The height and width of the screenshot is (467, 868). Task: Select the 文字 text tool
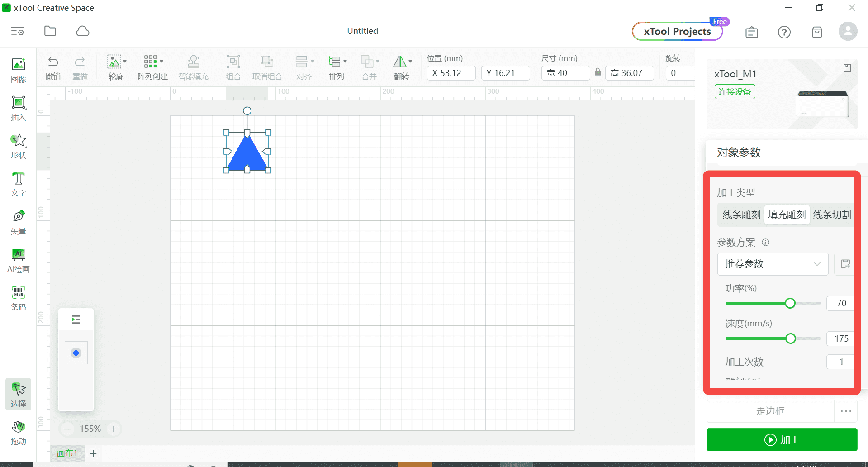click(19, 184)
